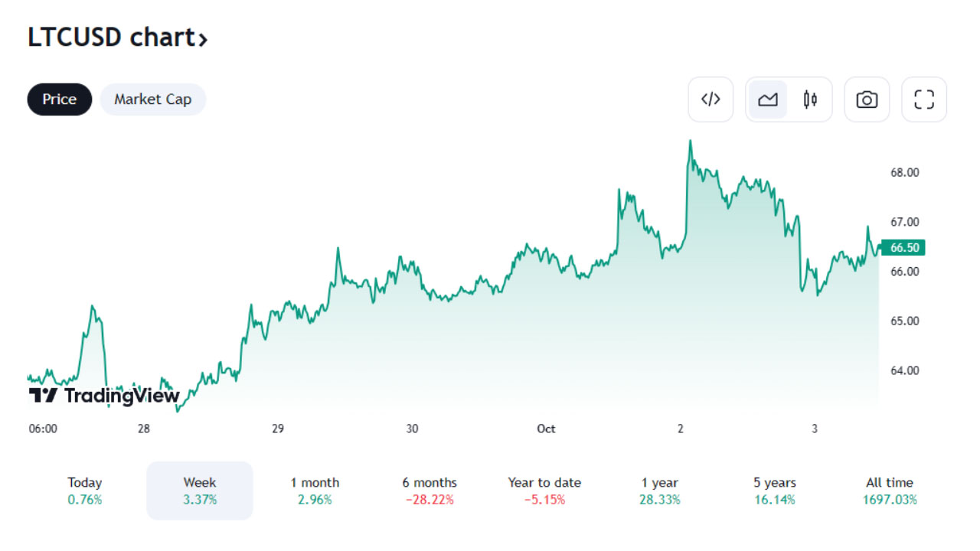Select the Today time range
The image size is (980, 551).
pyautogui.click(x=84, y=491)
